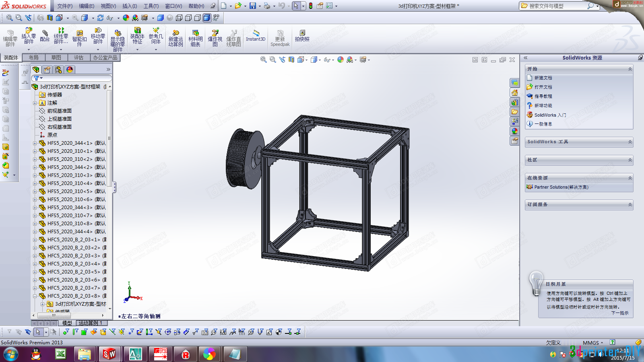
Task: Open the Instant3D tool
Action: 256,36
